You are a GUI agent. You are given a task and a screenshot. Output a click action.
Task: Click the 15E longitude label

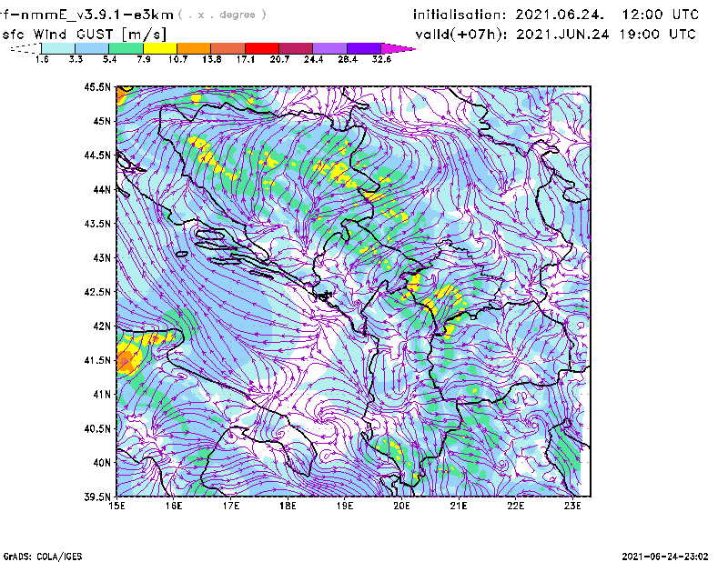tap(116, 506)
